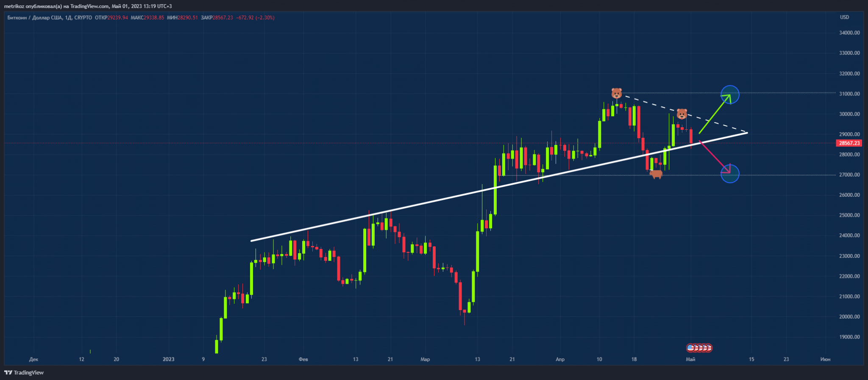Click the Дек date label on time axis
The width and height of the screenshot is (868, 380).
coord(33,359)
